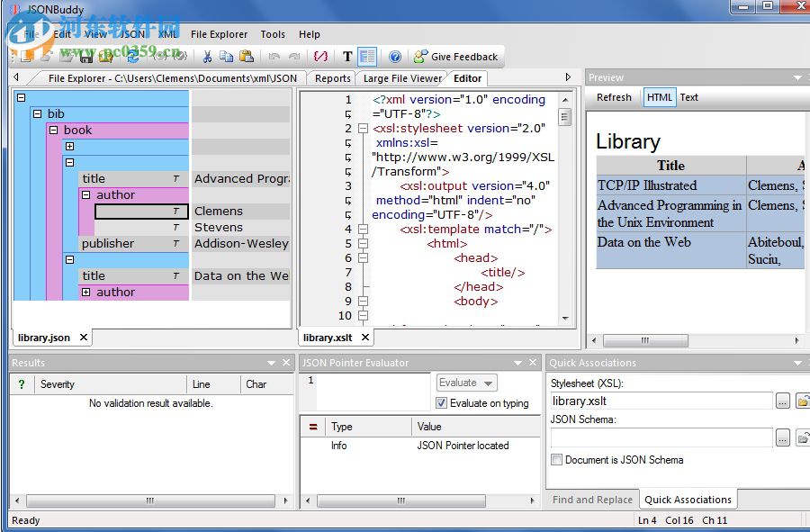Click the Save icon in the toolbar
810x532 pixels.
click(85, 56)
